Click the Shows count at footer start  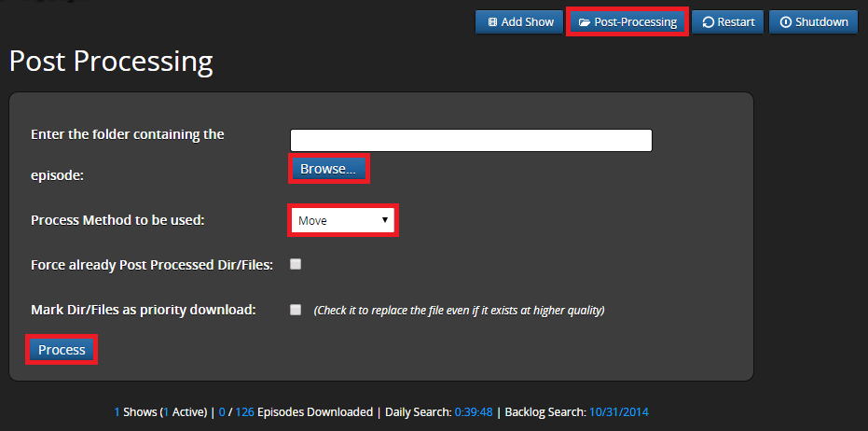click(x=117, y=411)
